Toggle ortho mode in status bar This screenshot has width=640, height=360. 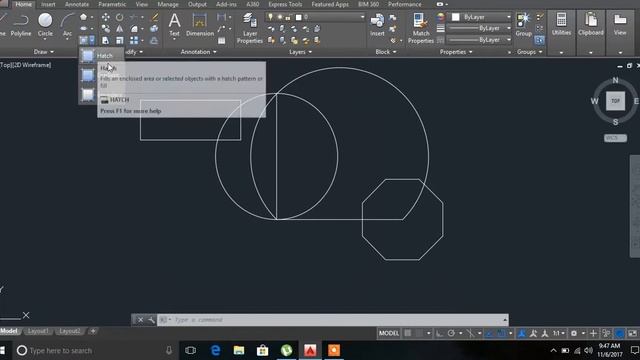440,333
